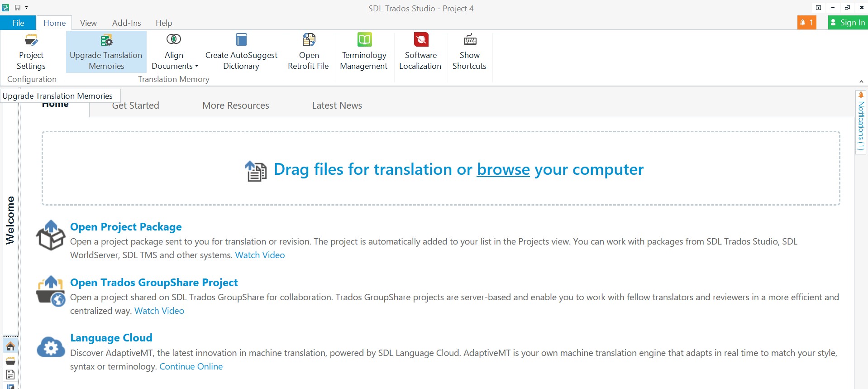This screenshot has height=389, width=868.
Task: Open the Projects view icon in sidebar
Action: [10, 361]
